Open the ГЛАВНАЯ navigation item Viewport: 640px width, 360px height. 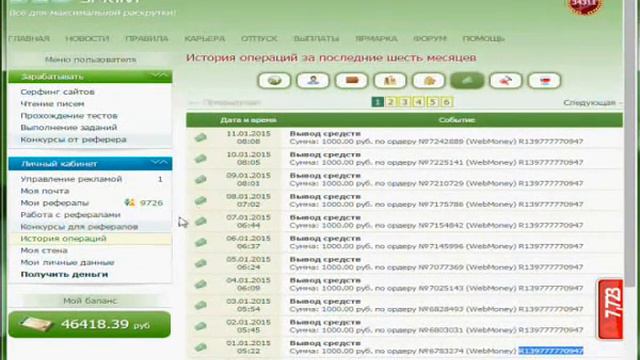coord(29,39)
